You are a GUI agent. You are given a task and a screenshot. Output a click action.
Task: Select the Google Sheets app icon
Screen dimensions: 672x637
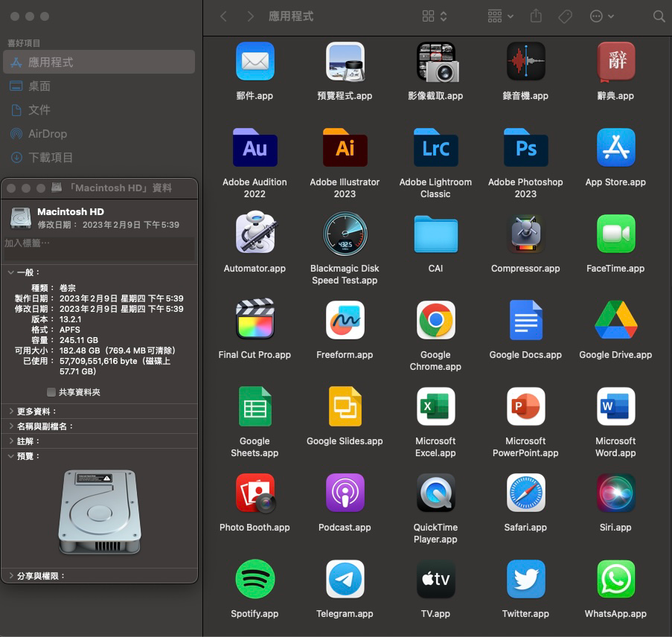[255, 406]
